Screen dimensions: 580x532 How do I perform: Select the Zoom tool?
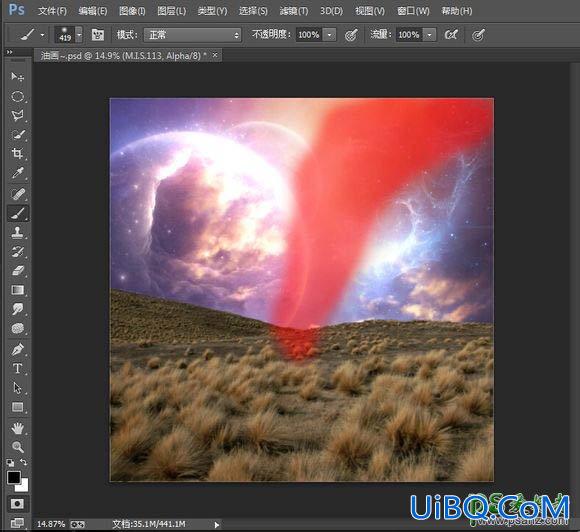[17, 447]
